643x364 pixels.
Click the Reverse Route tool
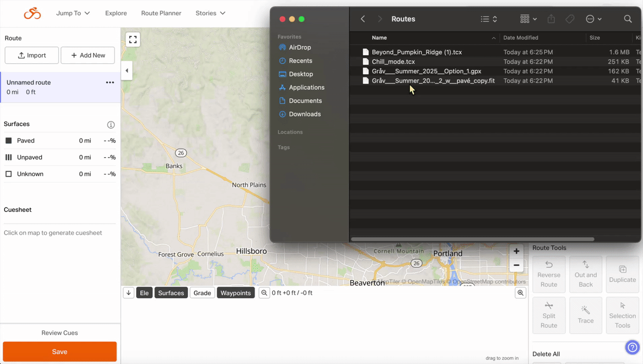tap(549, 275)
